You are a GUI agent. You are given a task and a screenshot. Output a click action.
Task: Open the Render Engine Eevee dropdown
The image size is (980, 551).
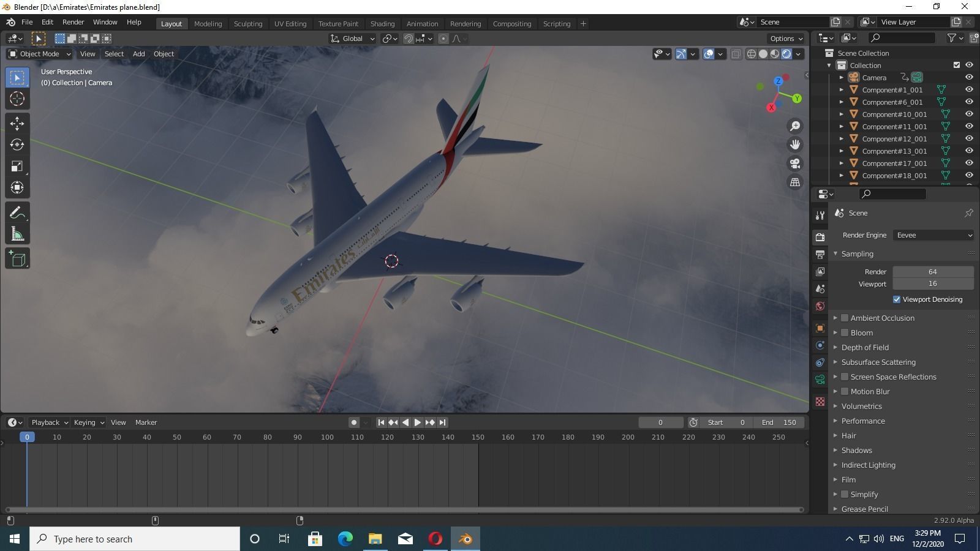pos(933,235)
